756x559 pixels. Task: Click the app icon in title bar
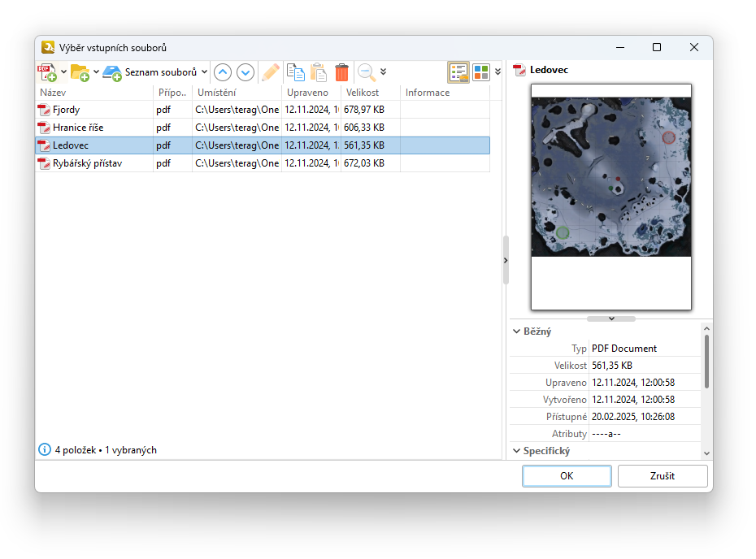[x=48, y=47]
